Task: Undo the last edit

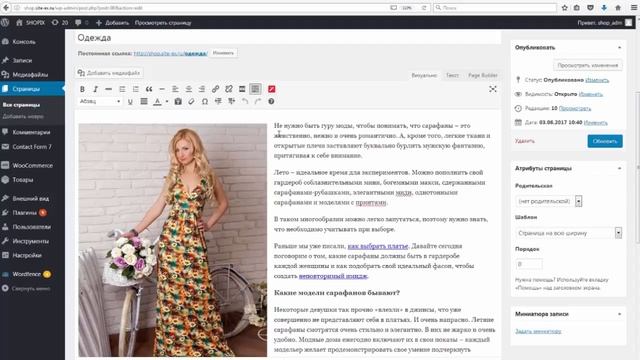Action: [x=245, y=102]
